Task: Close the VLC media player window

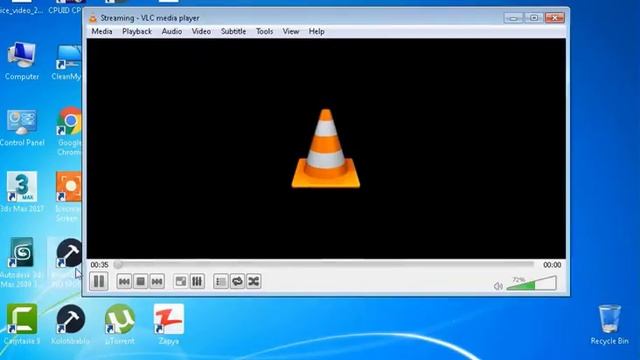Action: click(x=554, y=18)
